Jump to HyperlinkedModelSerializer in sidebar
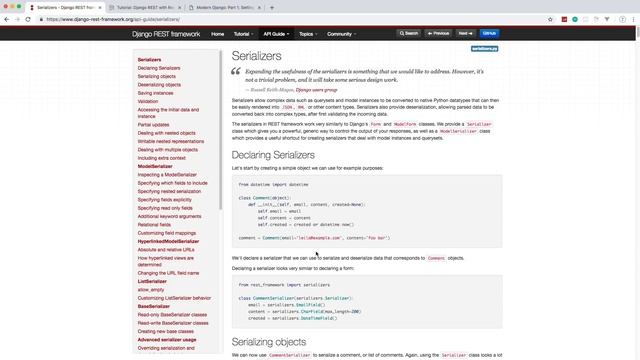640x360 pixels. click(x=168, y=242)
